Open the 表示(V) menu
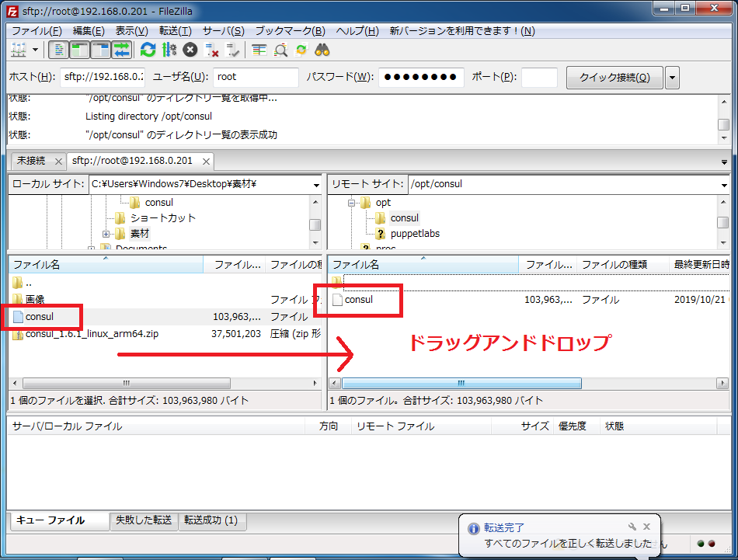 click(132, 31)
